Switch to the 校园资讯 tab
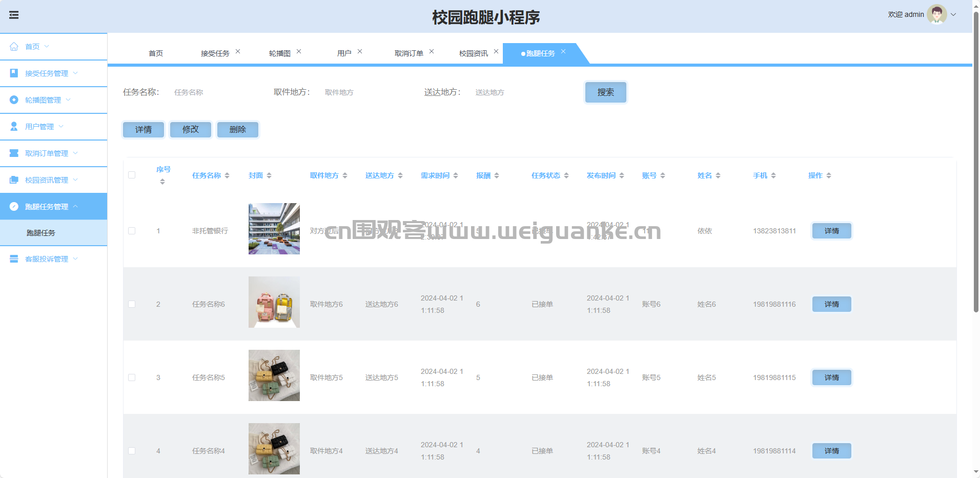980x478 pixels. click(x=473, y=53)
